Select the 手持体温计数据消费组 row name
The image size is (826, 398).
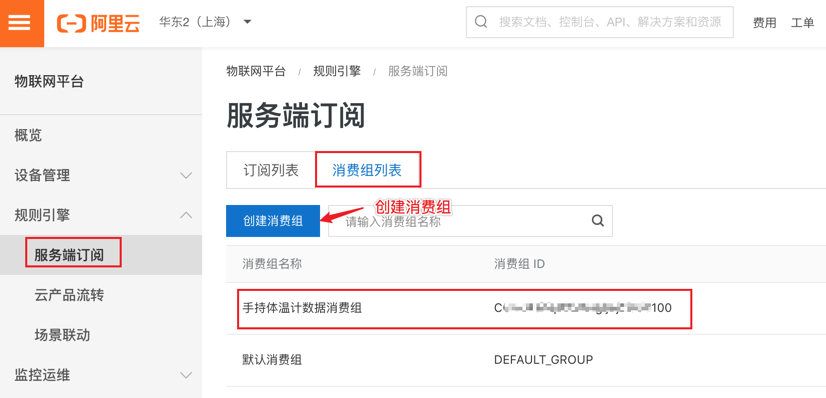click(x=302, y=308)
